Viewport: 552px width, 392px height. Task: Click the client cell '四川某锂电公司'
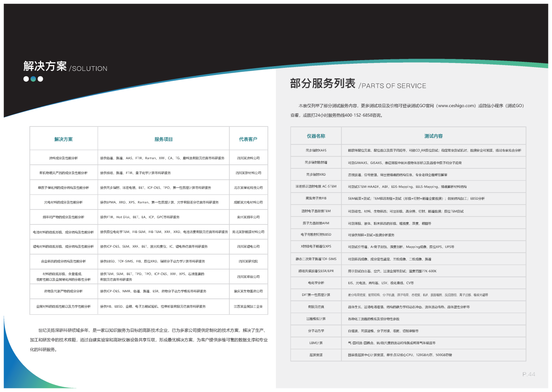click(x=249, y=246)
